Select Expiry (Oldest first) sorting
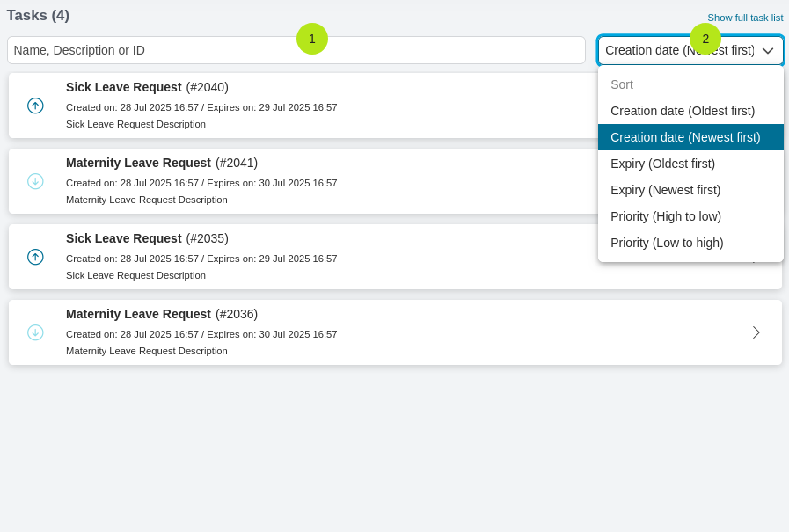This screenshot has width=789, height=532. click(662, 164)
